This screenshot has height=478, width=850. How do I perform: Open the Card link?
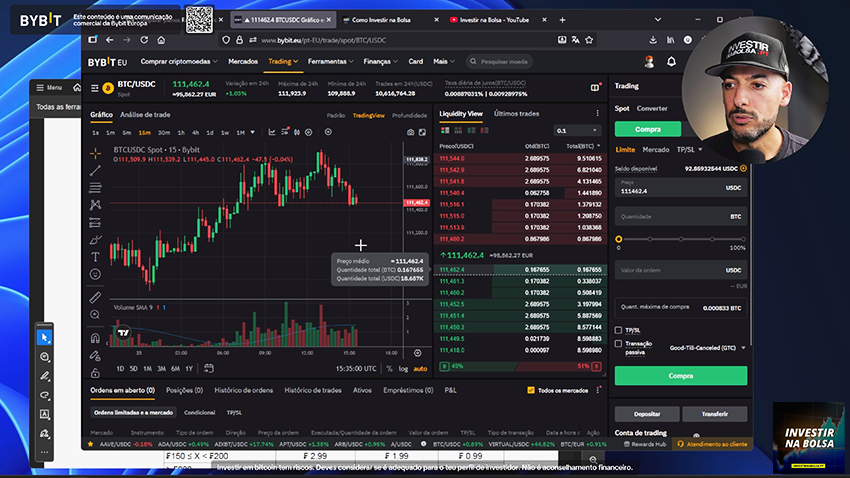[416, 61]
